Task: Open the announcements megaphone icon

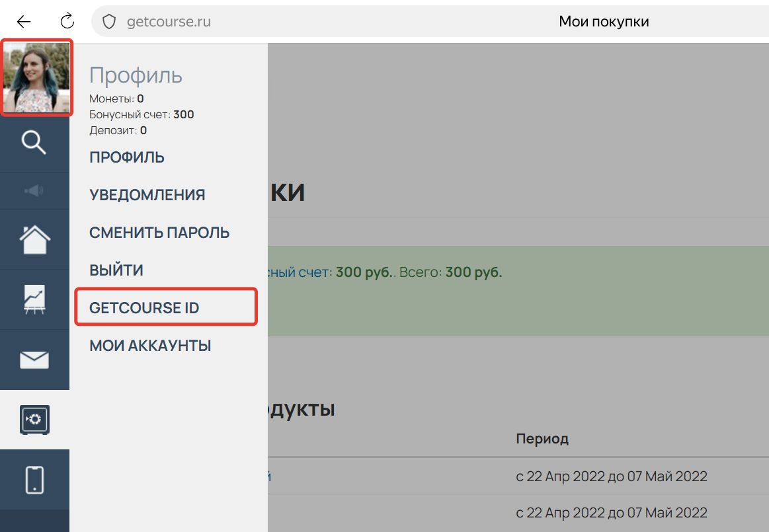Action: 34,191
